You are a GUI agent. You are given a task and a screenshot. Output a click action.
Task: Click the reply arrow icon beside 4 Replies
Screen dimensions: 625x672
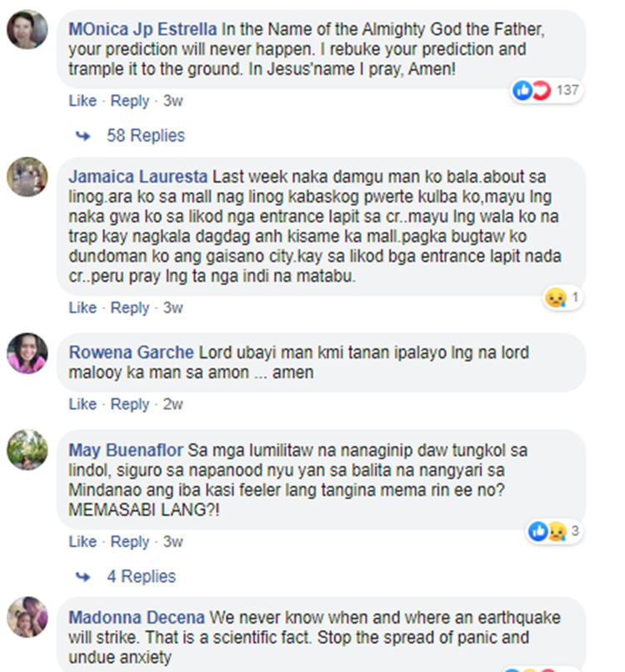click(83, 577)
